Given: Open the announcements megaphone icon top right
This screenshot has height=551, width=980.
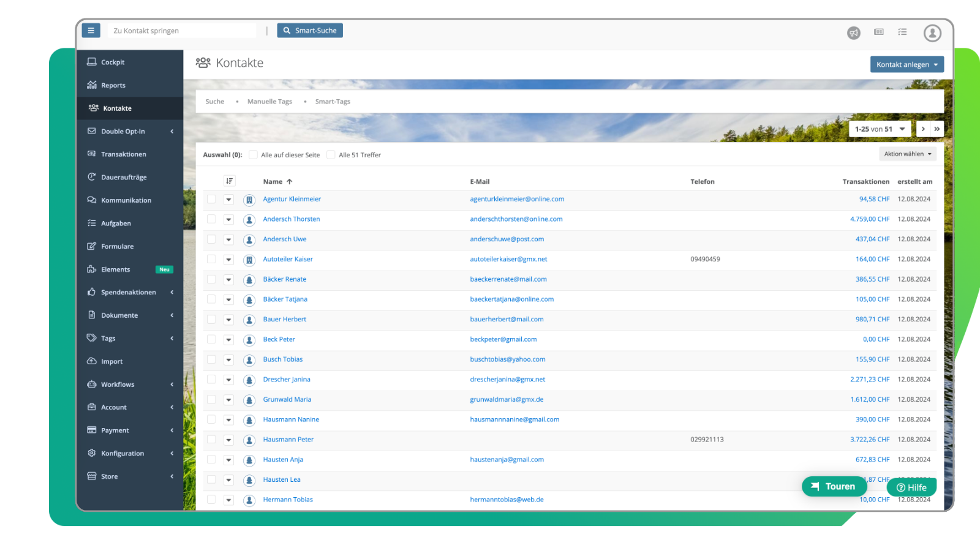Looking at the screenshot, I should coord(854,33).
